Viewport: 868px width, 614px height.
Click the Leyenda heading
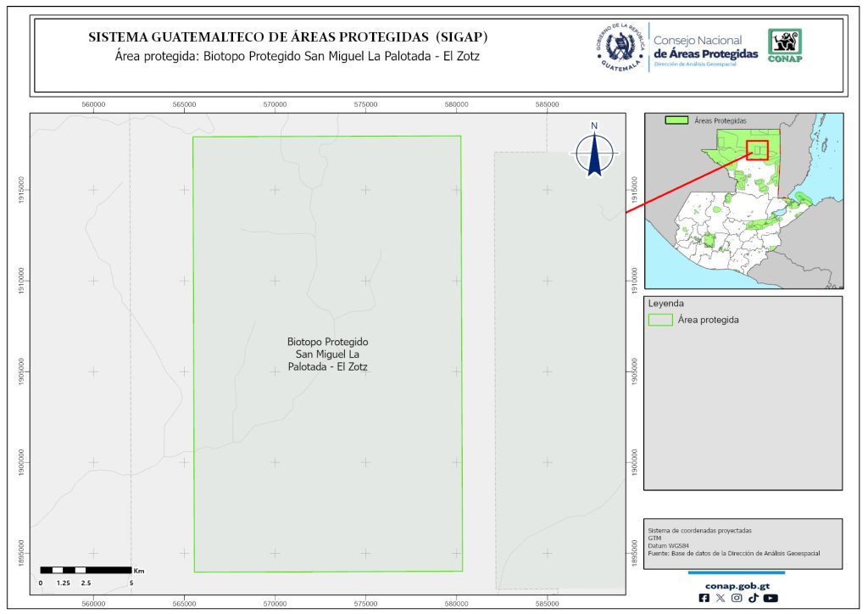pos(665,303)
